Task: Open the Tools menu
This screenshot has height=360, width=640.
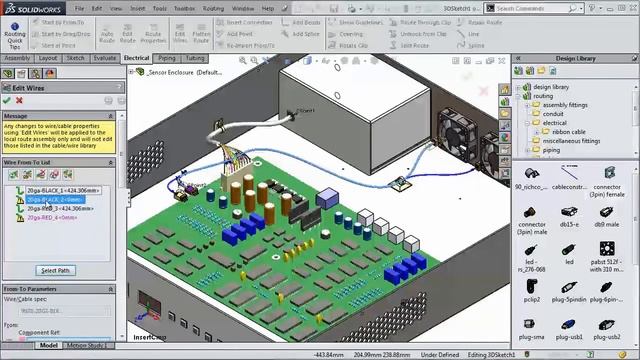Action: pyautogui.click(x=160, y=8)
